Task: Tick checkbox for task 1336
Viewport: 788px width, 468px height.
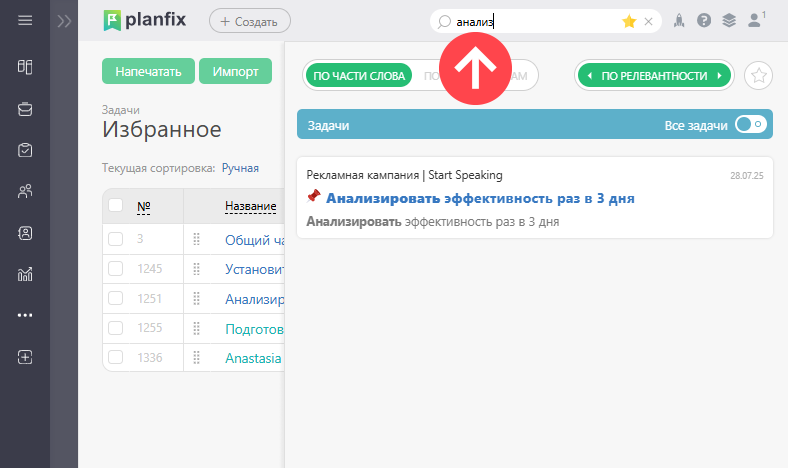Action: tap(116, 357)
